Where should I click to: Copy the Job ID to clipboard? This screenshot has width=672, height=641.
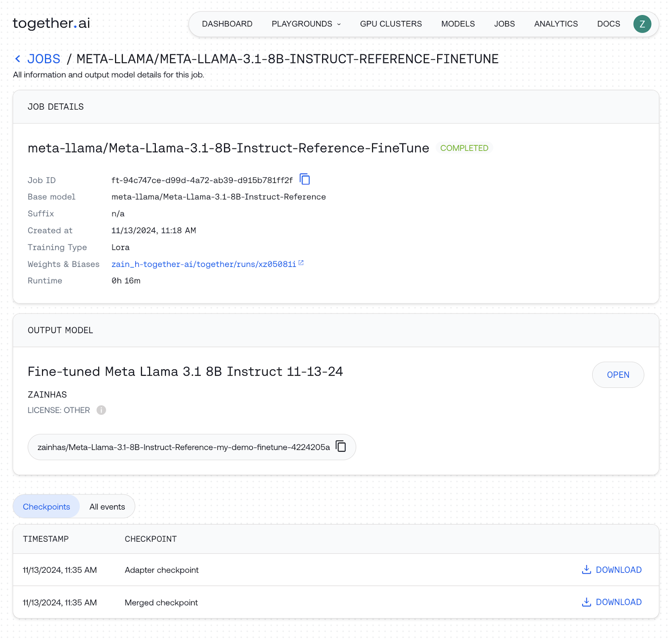pyautogui.click(x=305, y=179)
